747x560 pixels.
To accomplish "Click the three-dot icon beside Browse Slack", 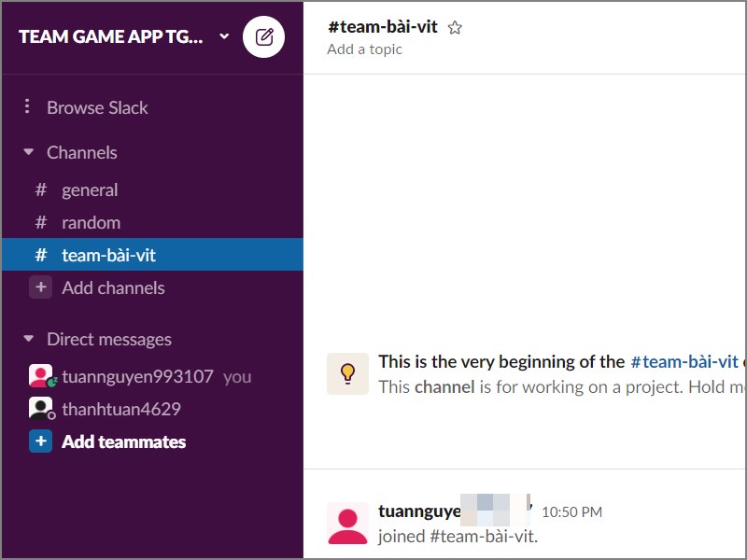I will (27, 106).
